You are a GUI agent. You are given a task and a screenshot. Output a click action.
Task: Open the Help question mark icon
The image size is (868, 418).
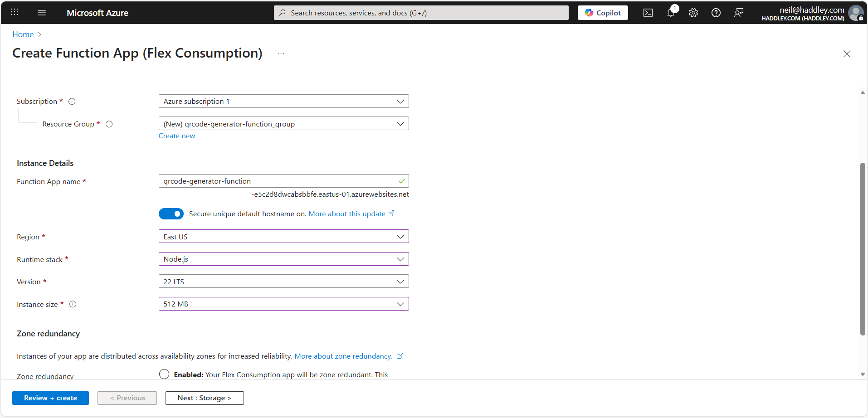point(716,13)
